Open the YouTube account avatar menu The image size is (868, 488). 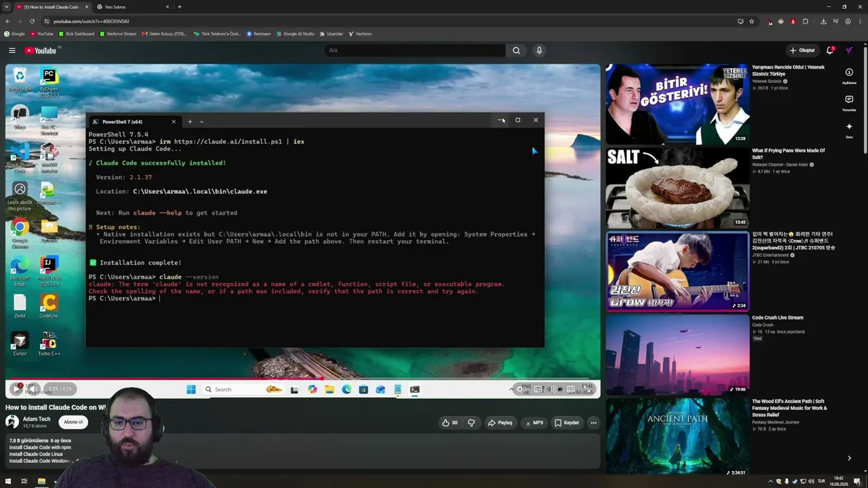pyautogui.click(x=848, y=50)
